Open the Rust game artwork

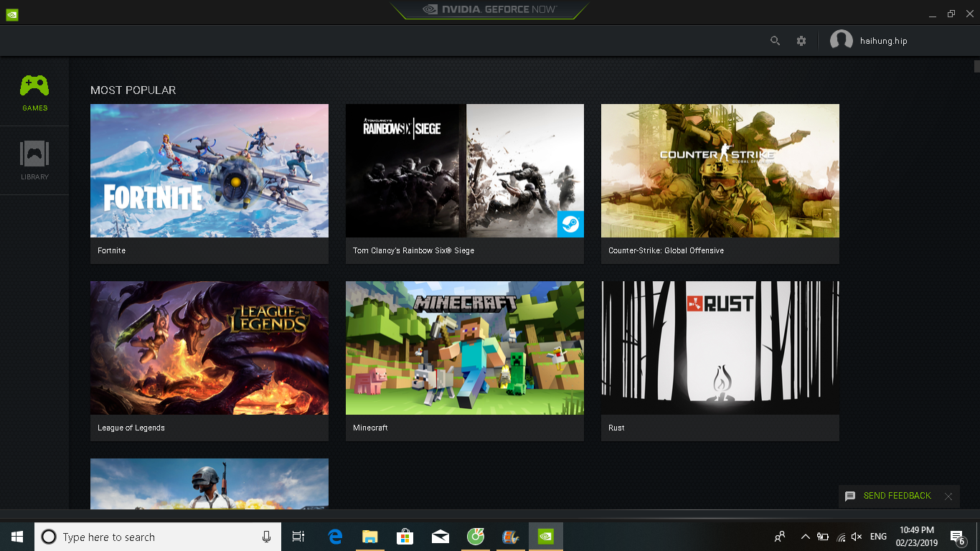pyautogui.click(x=720, y=348)
